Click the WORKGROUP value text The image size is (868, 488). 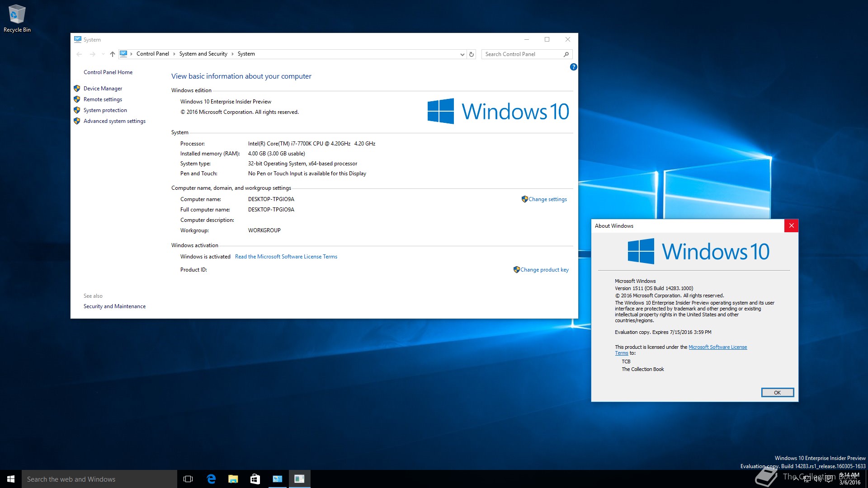click(264, 230)
